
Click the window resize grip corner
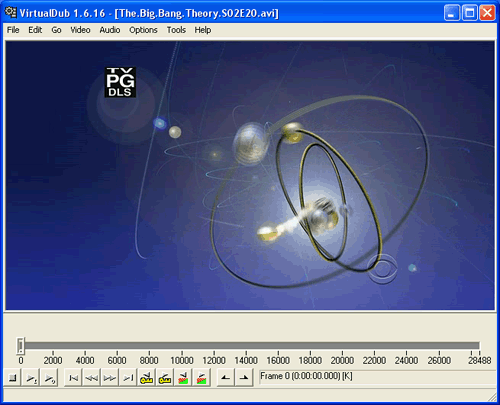[x=492, y=397]
